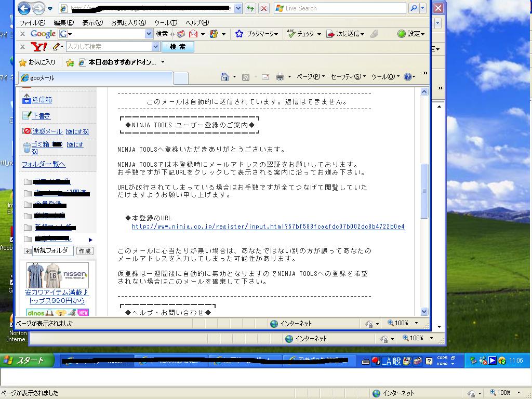
Task: Expand the Yahoo search box dropdown
Action: (x=156, y=46)
